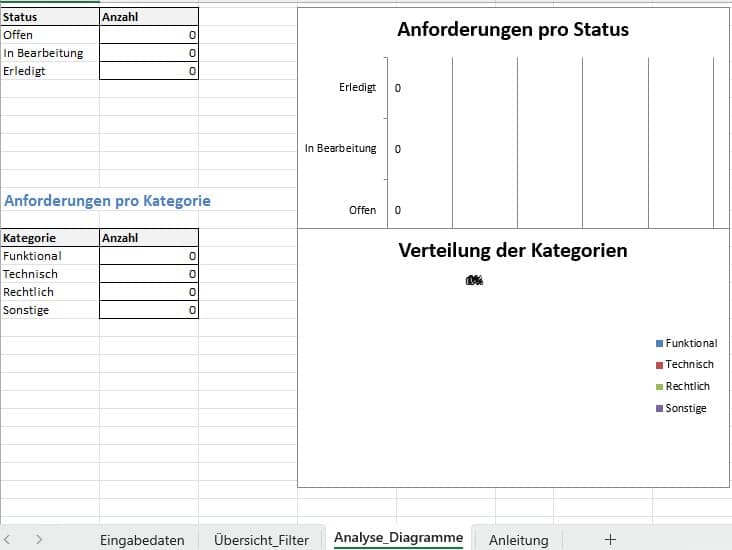Click the blue Funktional legend swatch
The height and width of the screenshot is (550, 732).
pyautogui.click(x=659, y=343)
